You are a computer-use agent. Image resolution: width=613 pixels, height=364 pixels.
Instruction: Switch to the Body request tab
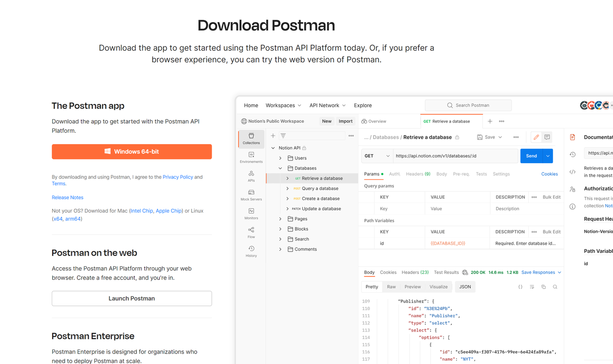coord(442,174)
